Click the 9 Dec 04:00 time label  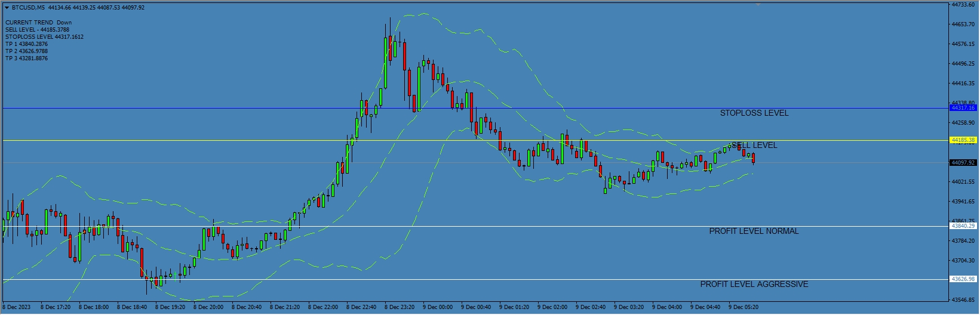667,307
